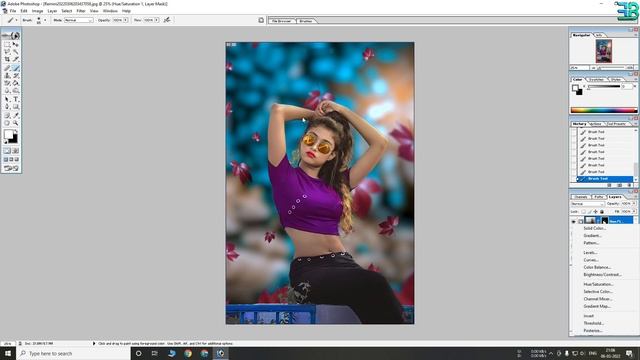Select the Move tool
Image resolution: width=640 pixels, height=360 pixels.
click(x=16, y=44)
